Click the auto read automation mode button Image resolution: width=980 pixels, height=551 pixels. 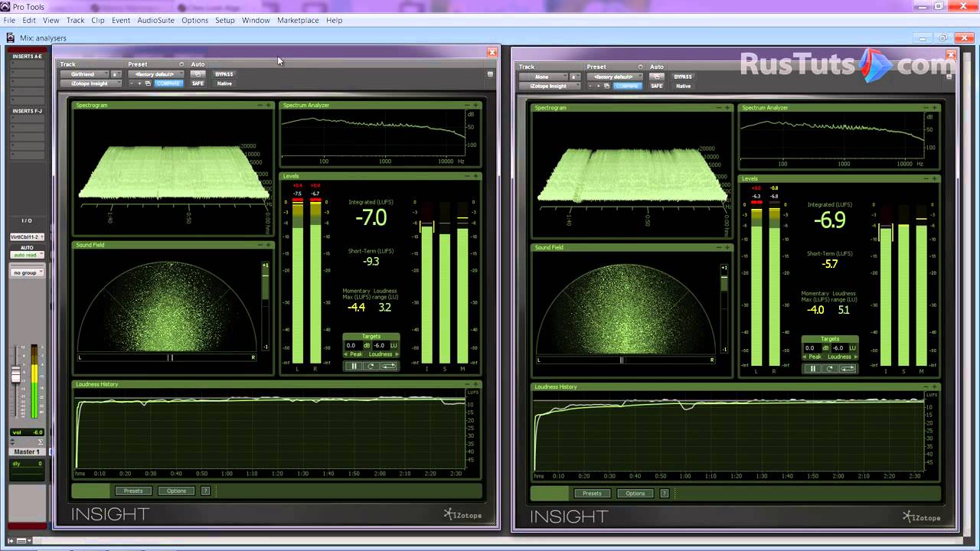[x=27, y=255]
